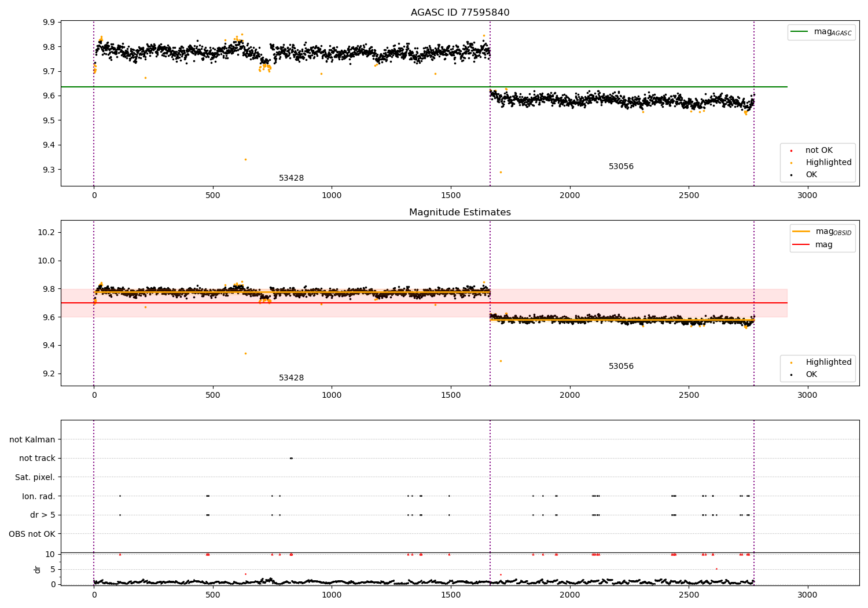Click the "OK" legend entry in middle plot
The image size is (868, 608).
click(811, 375)
